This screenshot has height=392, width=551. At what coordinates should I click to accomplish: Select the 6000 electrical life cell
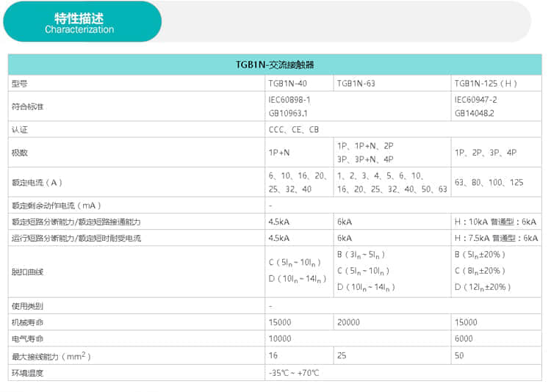point(464,338)
